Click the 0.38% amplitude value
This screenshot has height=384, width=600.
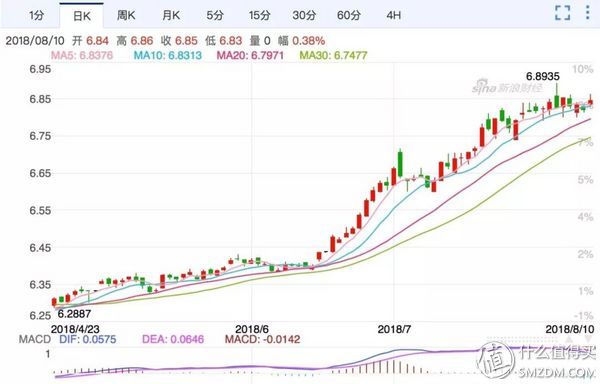(309, 41)
